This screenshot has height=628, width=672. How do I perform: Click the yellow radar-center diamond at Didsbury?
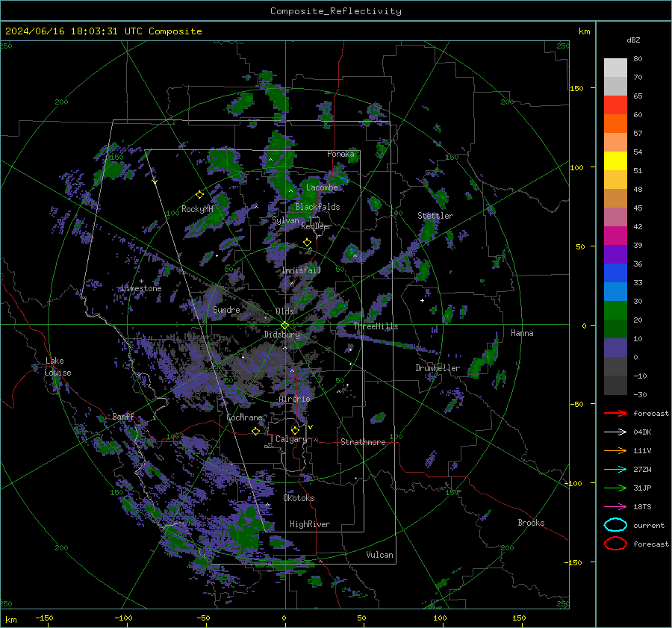pyautogui.click(x=284, y=326)
